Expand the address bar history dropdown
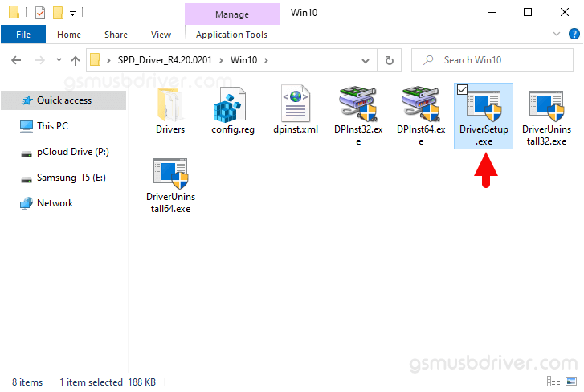The height and width of the screenshot is (392, 584). pyautogui.click(x=366, y=61)
